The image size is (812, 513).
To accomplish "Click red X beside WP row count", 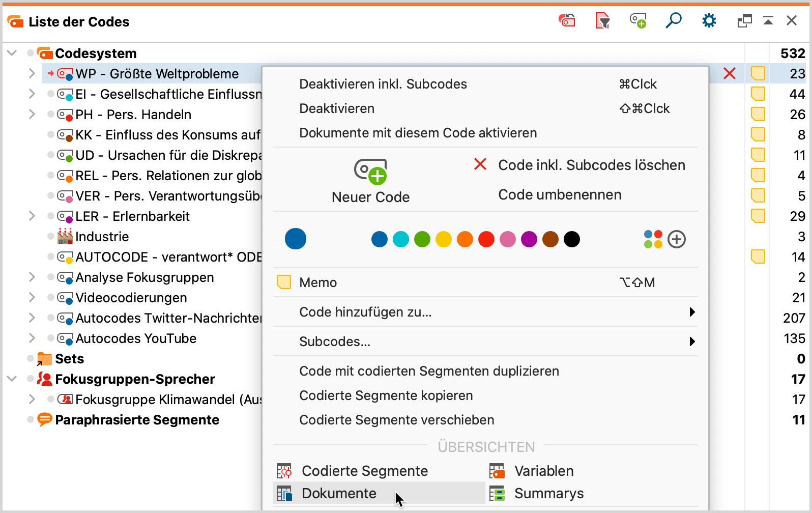I will click(x=730, y=74).
